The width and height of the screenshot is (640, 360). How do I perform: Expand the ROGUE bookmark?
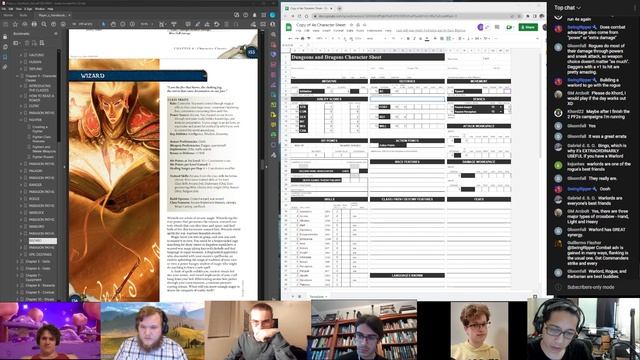tap(21, 199)
